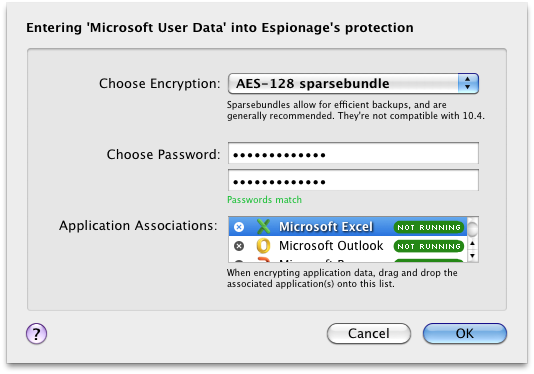534x374 pixels.
Task: Click the Microsoft Excel green X icon
Action: 263,227
